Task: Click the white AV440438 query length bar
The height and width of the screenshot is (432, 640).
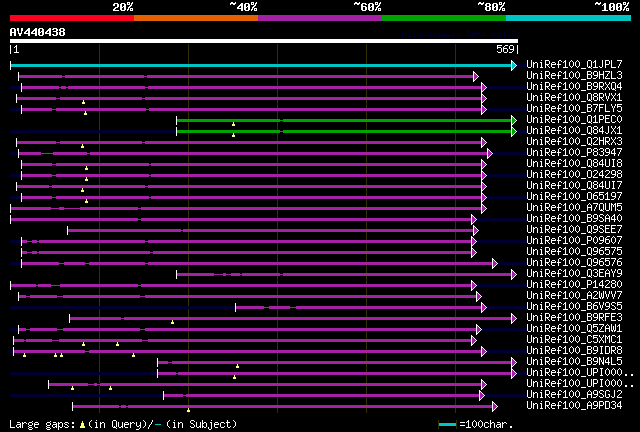Action: (x=264, y=41)
